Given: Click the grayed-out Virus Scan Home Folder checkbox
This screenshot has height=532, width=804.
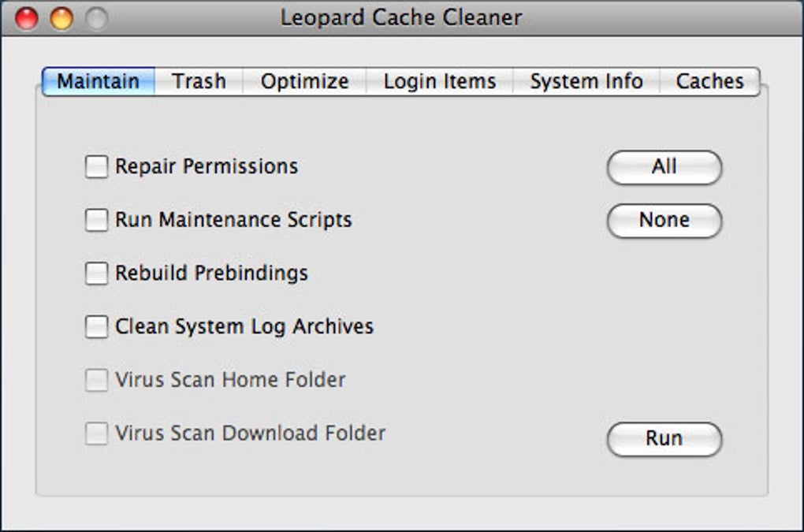Looking at the screenshot, I should [x=96, y=380].
